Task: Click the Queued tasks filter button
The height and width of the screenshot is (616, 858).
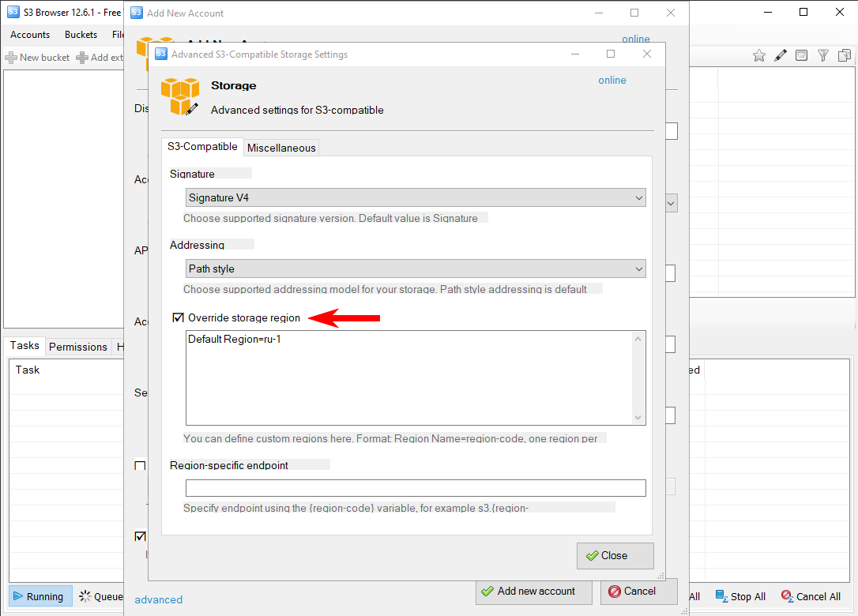Action: (100, 596)
